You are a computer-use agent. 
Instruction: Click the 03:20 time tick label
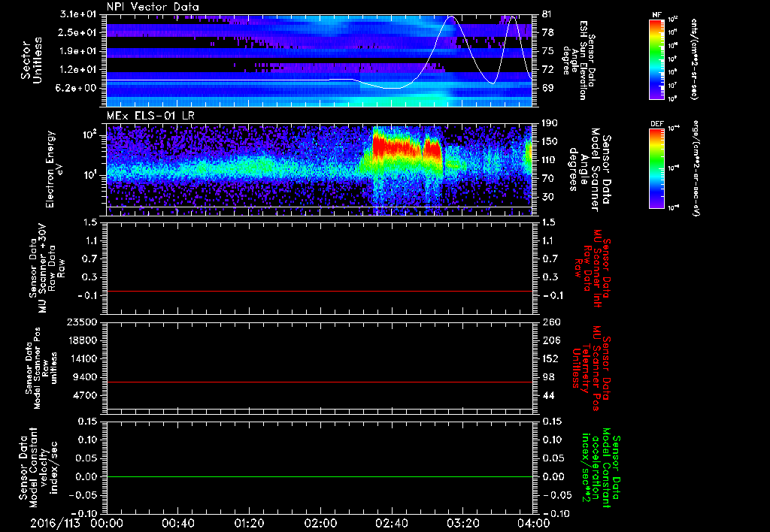[462, 523]
